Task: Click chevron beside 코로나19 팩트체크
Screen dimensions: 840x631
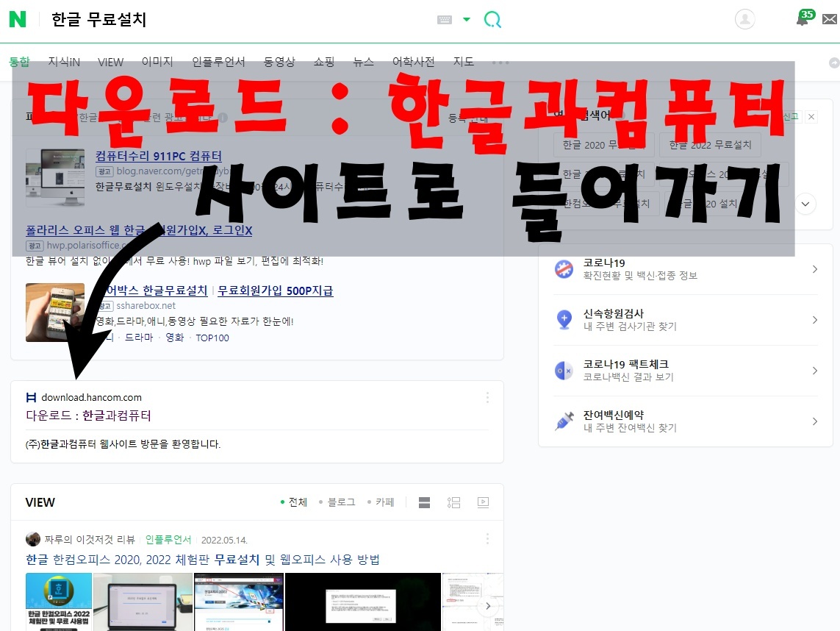Action: [x=814, y=371]
